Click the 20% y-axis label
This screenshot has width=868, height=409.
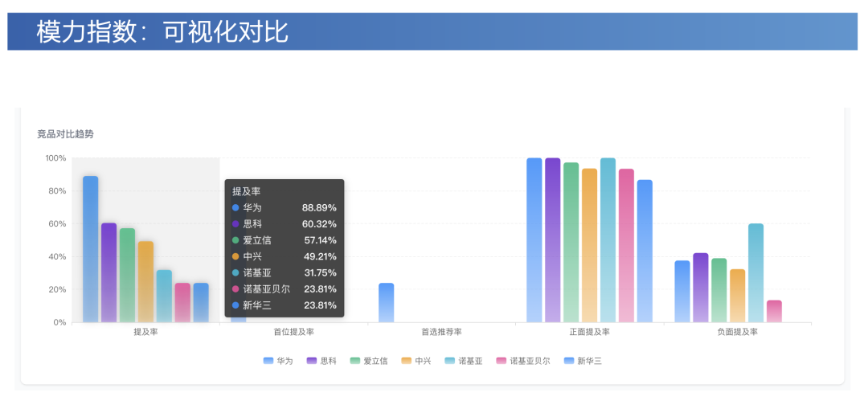pyautogui.click(x=58, y=289)
